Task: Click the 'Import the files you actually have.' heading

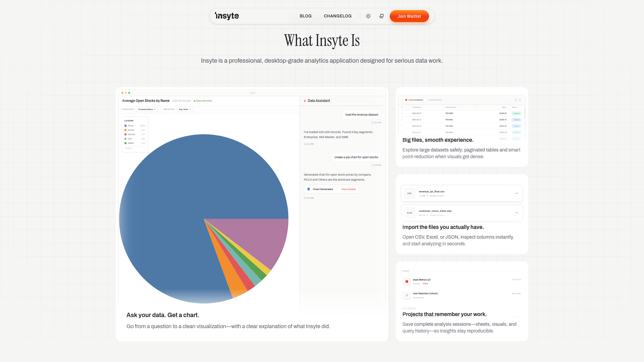Action: pyautogui.click(x=443, y=227)
